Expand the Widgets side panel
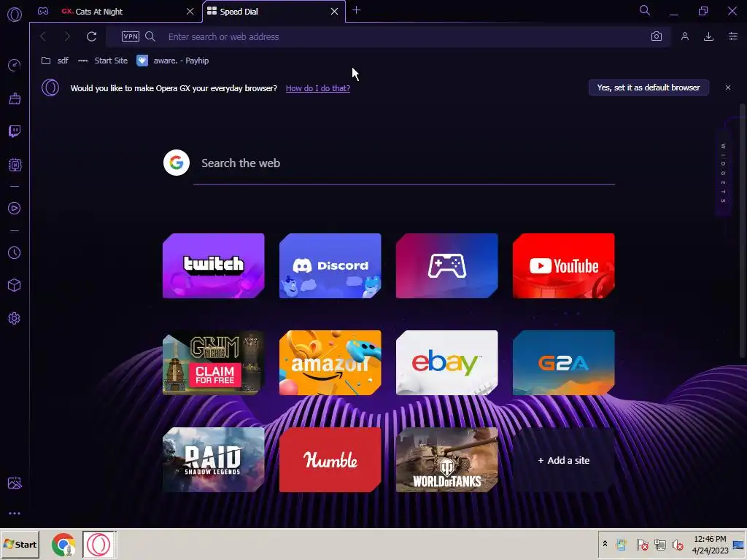Image resolution: width=747 pixels, height=560 pixels. [723, 174]
